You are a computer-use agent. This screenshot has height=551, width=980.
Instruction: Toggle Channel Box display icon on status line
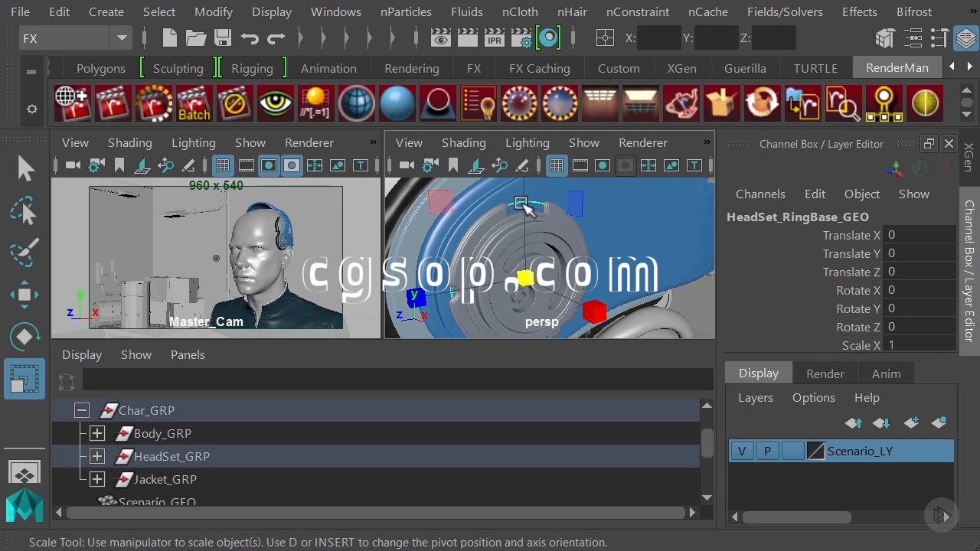[x=965, y=38]
